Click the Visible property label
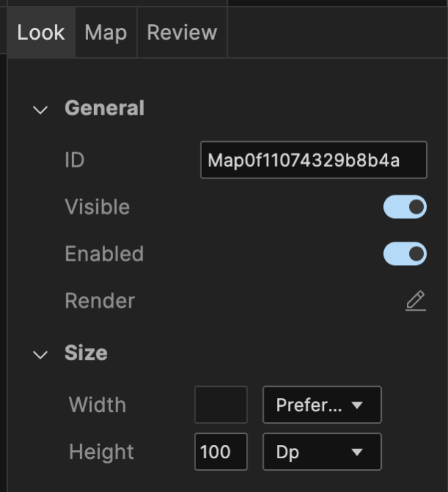 click(x=97, y=207)
